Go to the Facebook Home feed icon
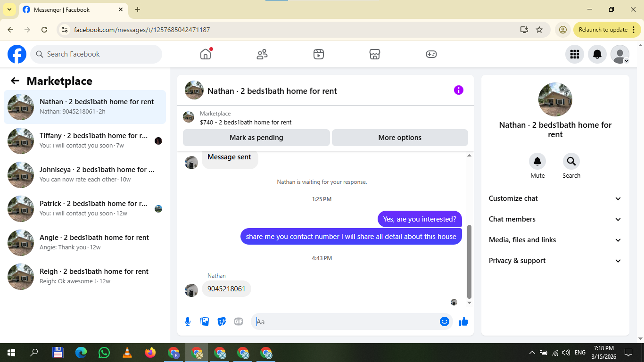Screen dimensions: 644x362 206,54
